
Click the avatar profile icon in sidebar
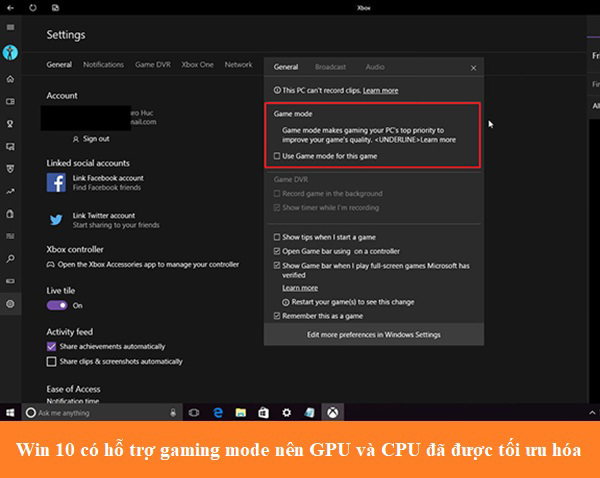click(x=10, y=53)
